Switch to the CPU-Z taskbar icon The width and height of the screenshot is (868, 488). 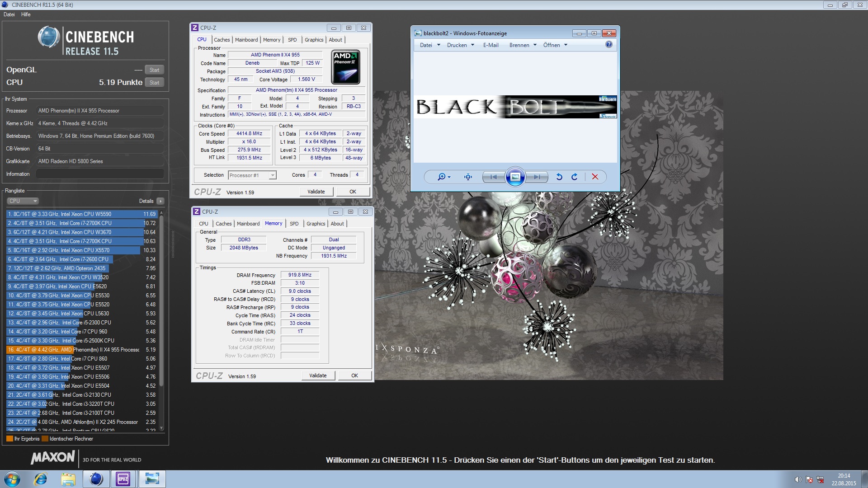pyautogui.click(x=123, y=479)
